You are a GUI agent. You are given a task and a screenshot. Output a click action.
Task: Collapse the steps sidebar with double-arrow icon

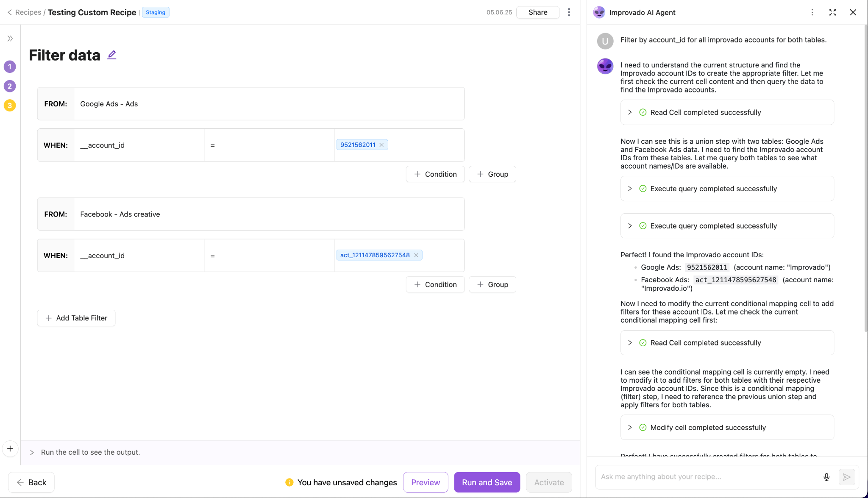click(10, 38)
